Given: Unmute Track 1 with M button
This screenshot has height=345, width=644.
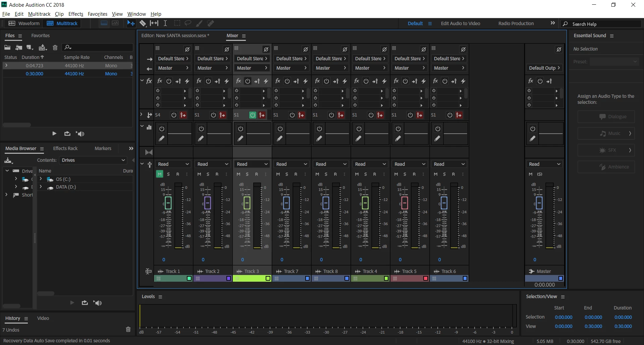Looking at the screenshot, I should [160, 174].
